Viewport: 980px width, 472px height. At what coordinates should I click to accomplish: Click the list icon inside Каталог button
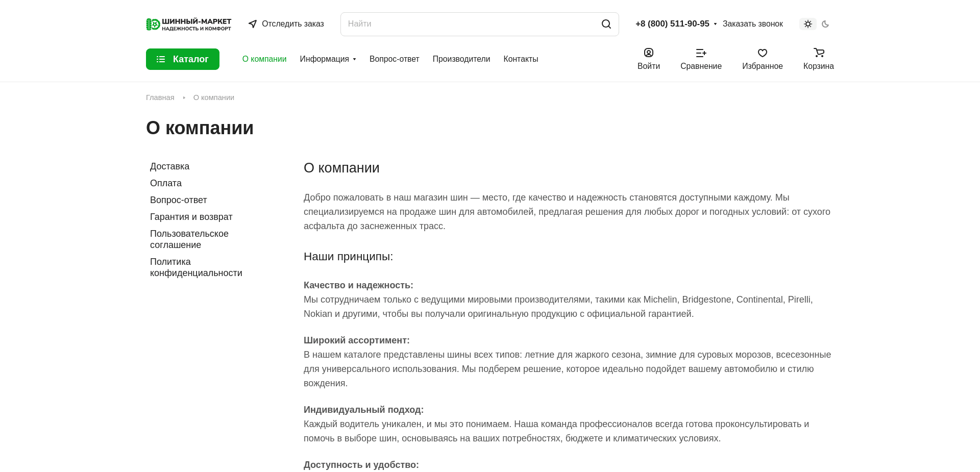[161, 59]
